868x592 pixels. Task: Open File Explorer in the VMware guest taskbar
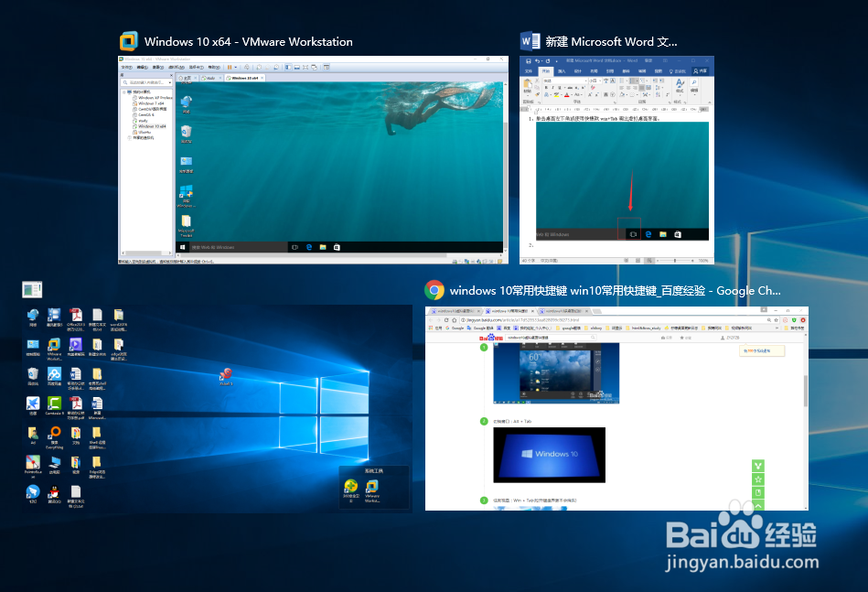point(323,247)
